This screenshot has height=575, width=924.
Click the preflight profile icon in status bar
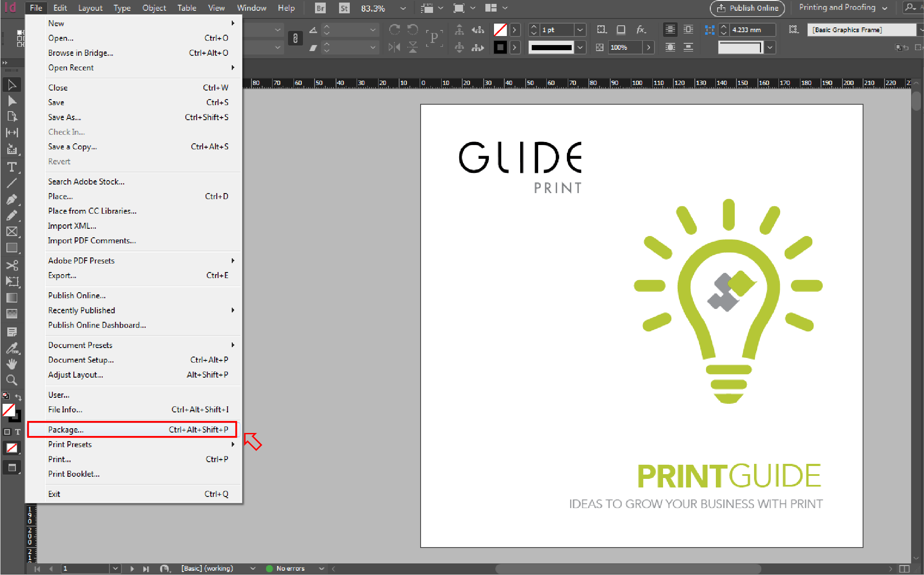tap(165, 569)
